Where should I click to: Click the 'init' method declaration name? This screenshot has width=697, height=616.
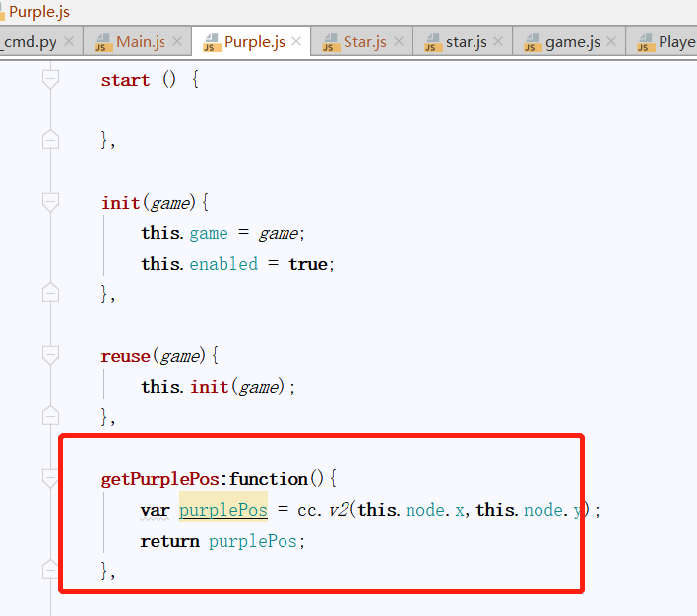pos(120,203)
